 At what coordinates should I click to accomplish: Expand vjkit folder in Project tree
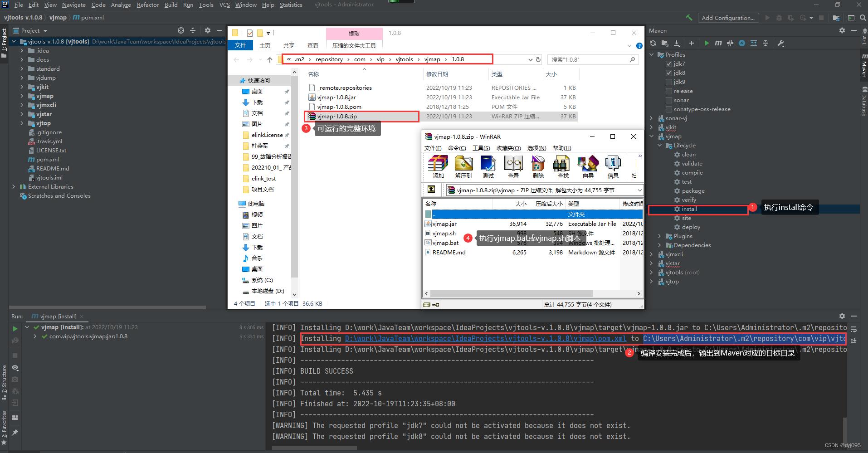22,87
